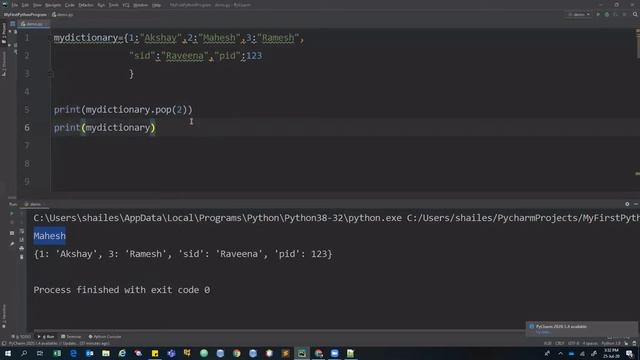Open the Navigate menu
This screenshot has height=360, width=640.
point(53,5)
